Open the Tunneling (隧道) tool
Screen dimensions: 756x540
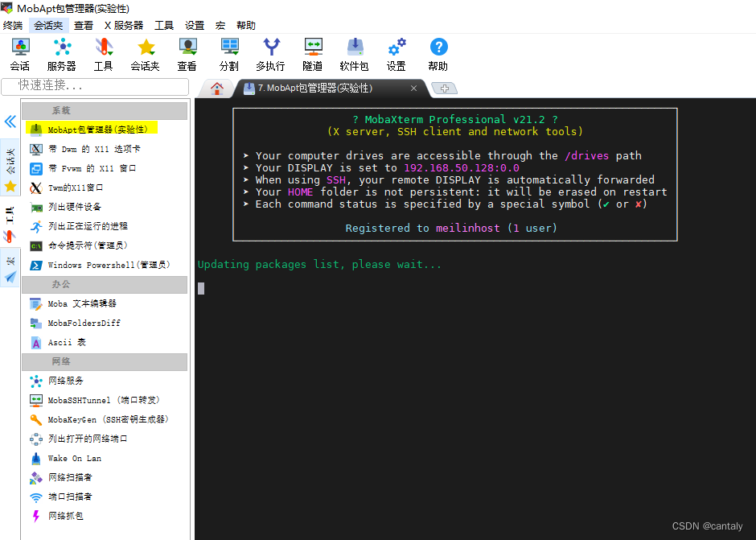click(x=313, y=54)
